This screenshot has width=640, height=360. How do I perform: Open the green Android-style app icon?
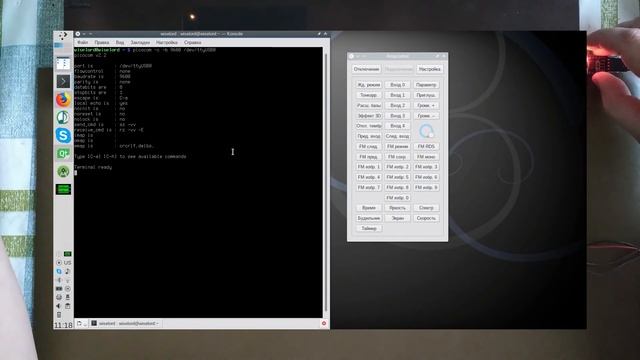pyautogui.click(x=63, y=171)
